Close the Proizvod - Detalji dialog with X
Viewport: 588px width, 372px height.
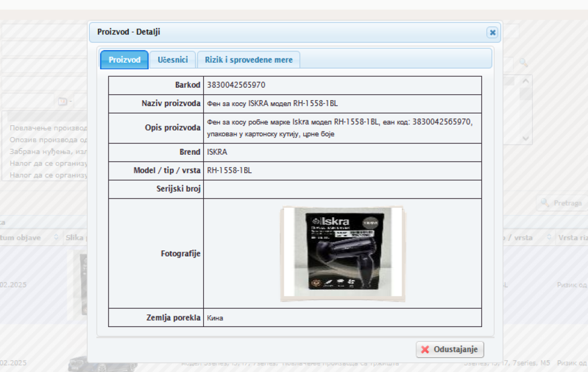click(492, 33)
